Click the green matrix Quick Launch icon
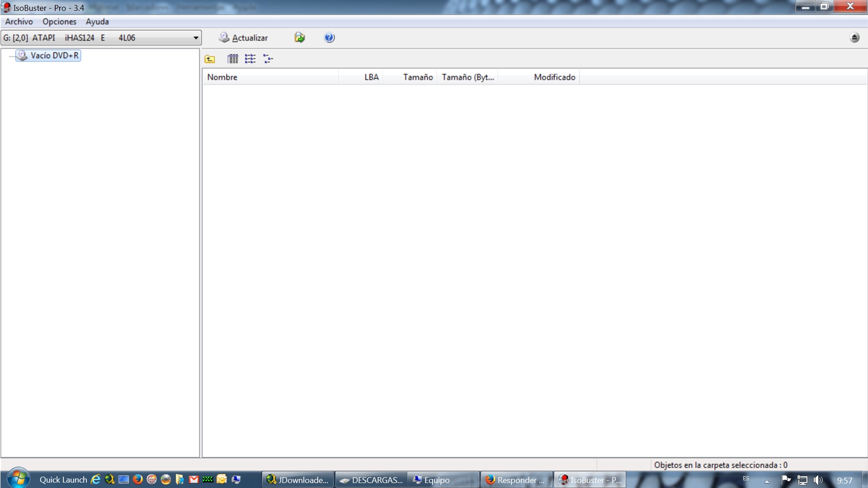Screen dimensions: 868x488 coord(208,480)
